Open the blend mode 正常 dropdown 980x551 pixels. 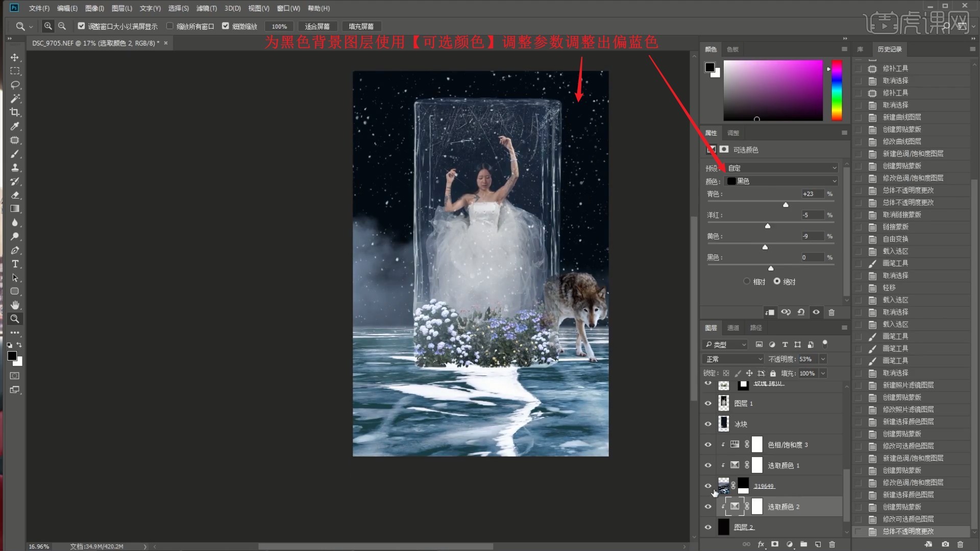click(733, 359)
